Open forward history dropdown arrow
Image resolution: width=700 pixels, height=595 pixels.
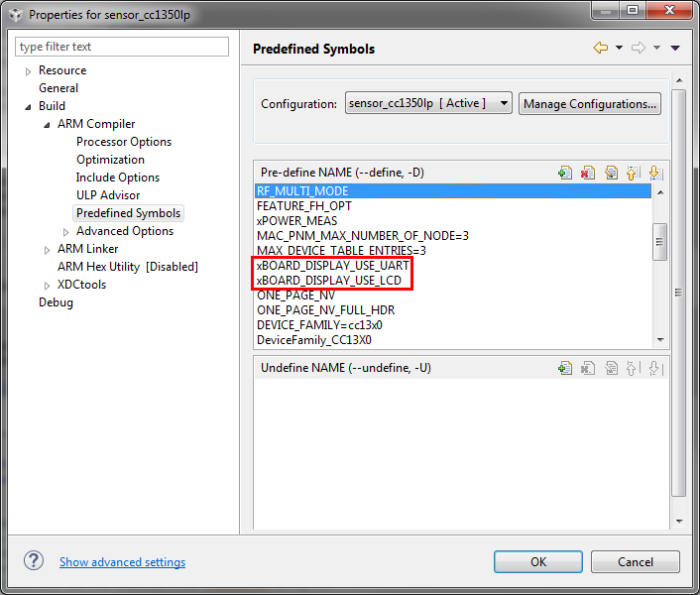click(x=656, y=48)
